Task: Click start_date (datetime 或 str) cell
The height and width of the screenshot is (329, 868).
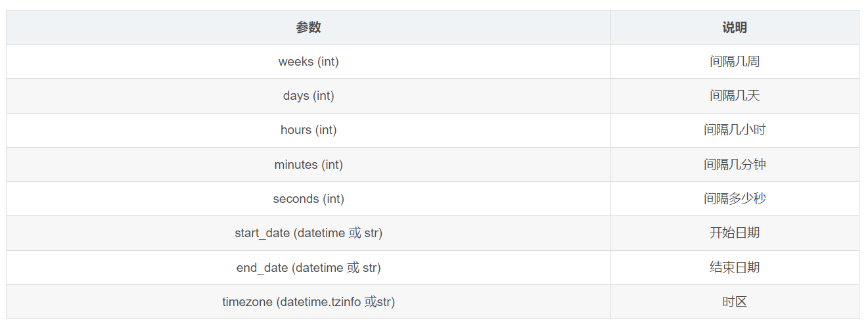Action: pyautogui.click(x=308, y=233)
